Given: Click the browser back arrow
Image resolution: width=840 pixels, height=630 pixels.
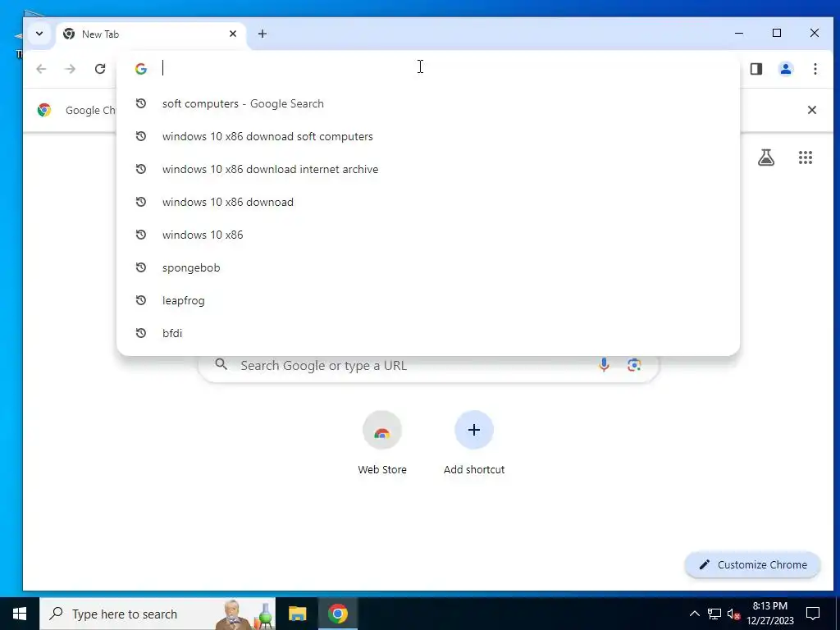Looking at the screenshot, I should (x=41, y=69).
